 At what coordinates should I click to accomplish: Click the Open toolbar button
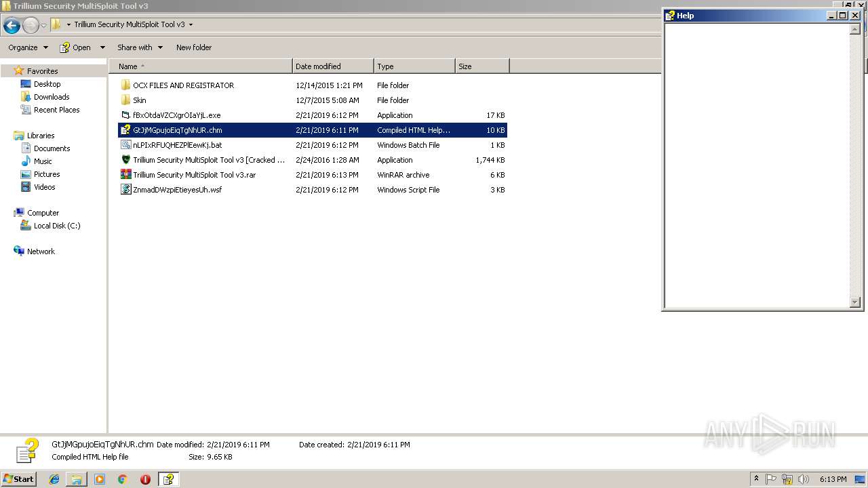coord(76,47)
